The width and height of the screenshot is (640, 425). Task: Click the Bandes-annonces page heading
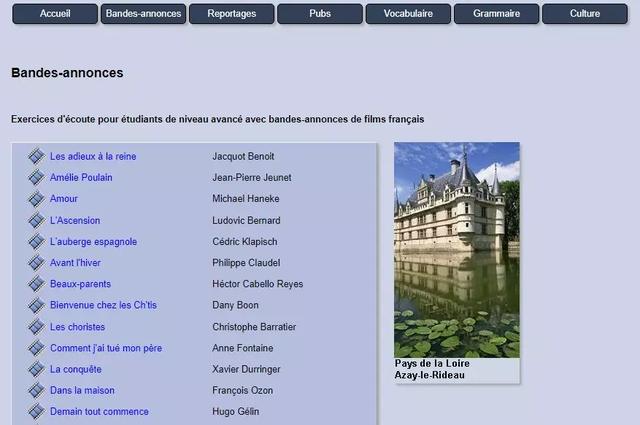click(67, 73)
